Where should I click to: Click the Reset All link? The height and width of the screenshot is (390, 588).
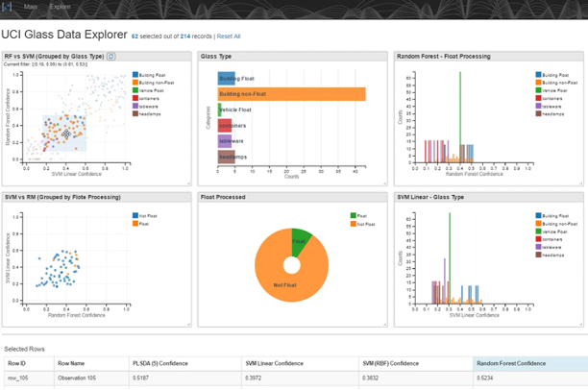[229, 37]
